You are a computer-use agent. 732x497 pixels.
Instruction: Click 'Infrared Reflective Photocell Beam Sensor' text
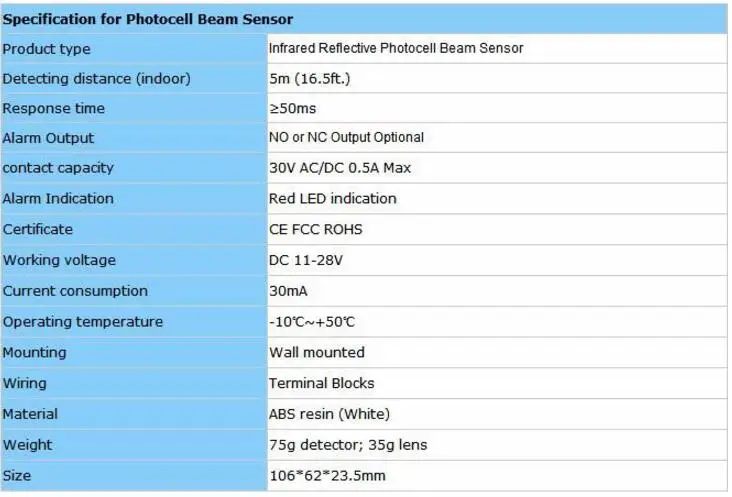pyautogui.click(x=396, y=48)
